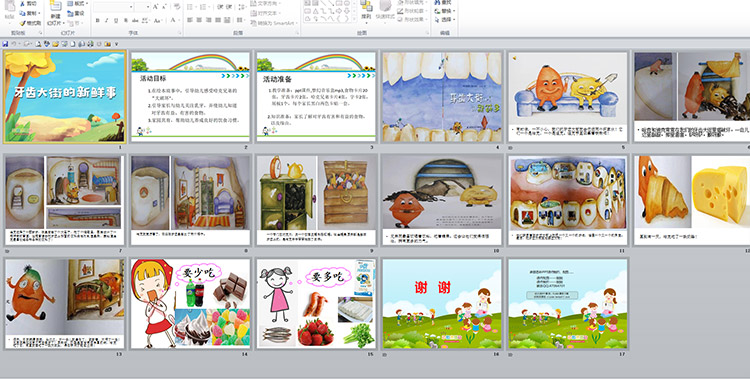Click the Open folder icon in Quick Access Toolbar
Viewport: 750px width, 379px height.
(x=55, y=44)
